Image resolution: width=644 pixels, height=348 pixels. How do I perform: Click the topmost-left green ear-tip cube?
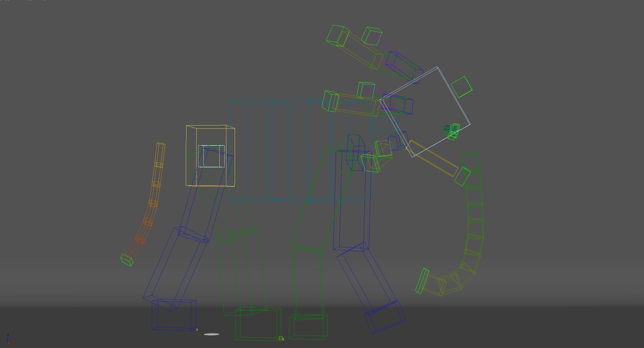pos(337,35)
